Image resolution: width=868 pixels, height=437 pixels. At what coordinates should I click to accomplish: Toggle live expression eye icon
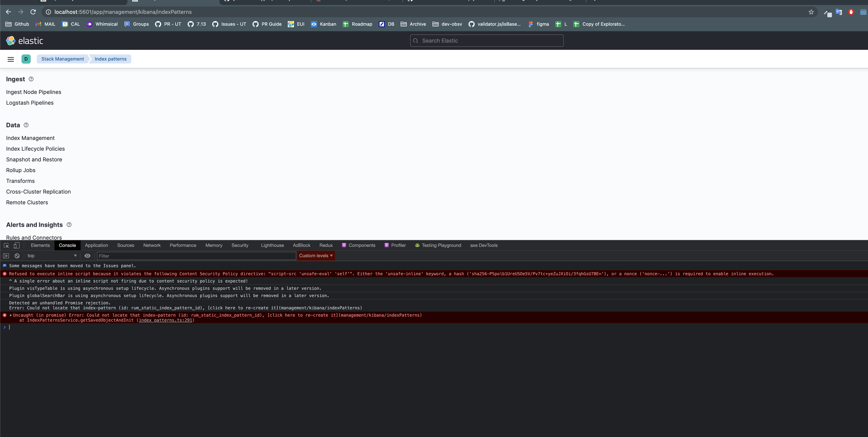pyautogui.click(x=87, y=256)
